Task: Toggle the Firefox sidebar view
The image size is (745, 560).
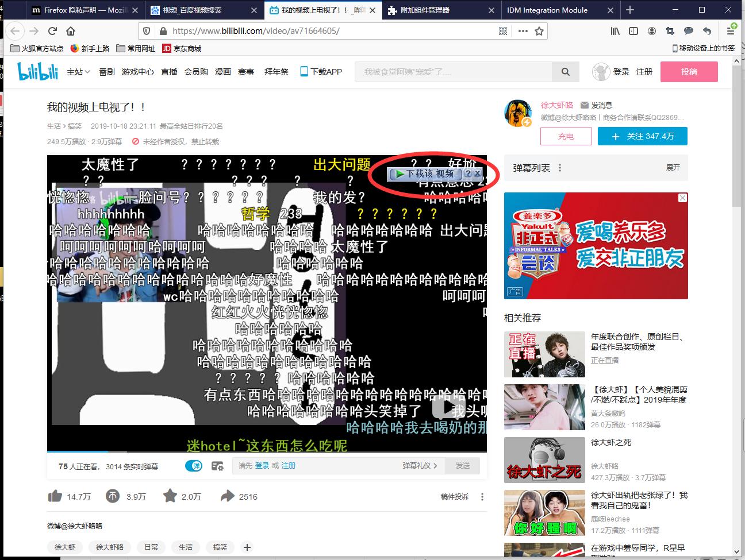Action: click(633, 31)
